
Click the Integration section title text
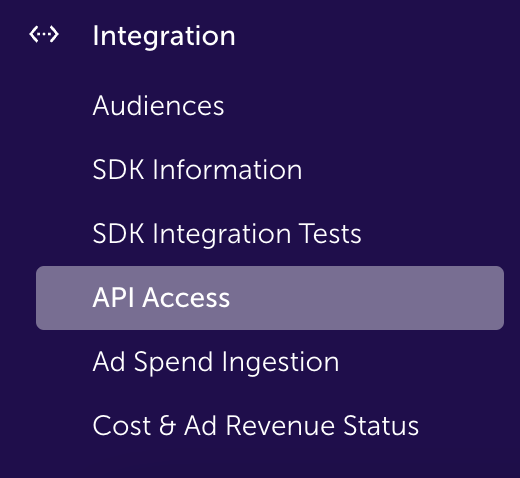(x=164, y=36)
